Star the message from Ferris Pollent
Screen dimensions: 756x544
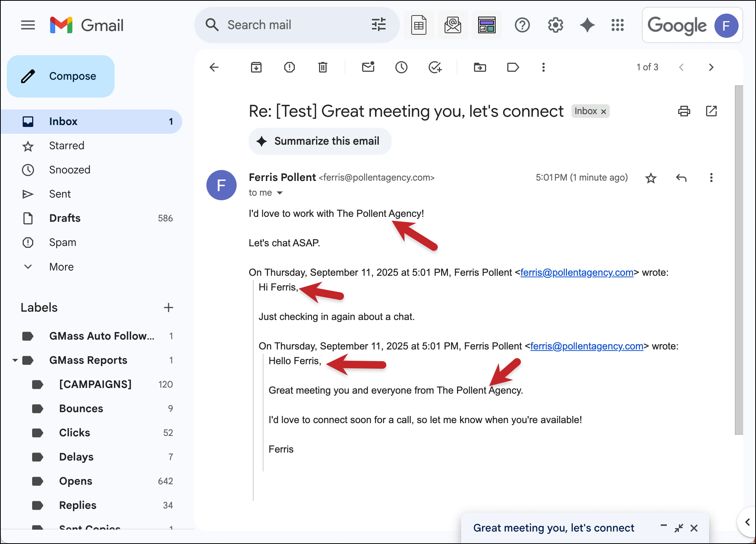coord(651,178)
